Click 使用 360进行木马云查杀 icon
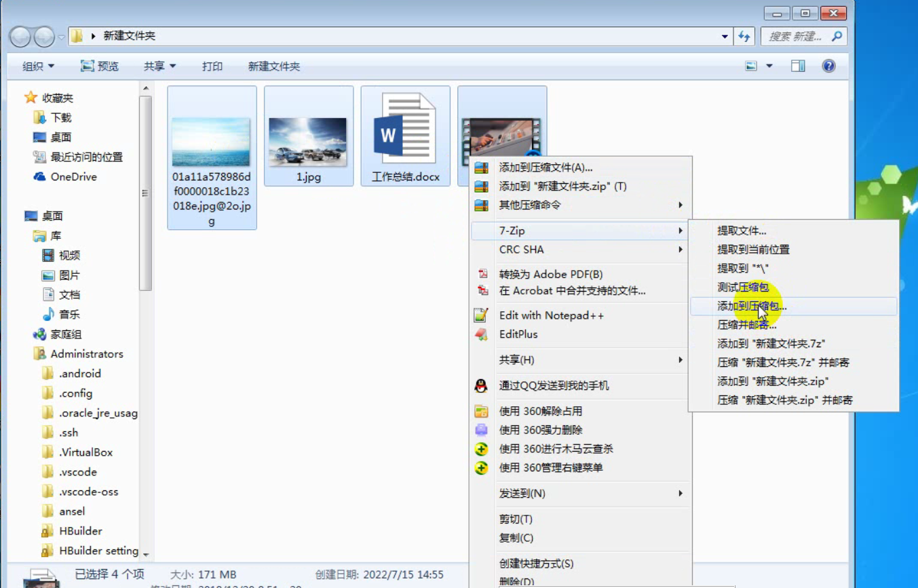Viewport: 918px width, 588px height. coord(481,449)
